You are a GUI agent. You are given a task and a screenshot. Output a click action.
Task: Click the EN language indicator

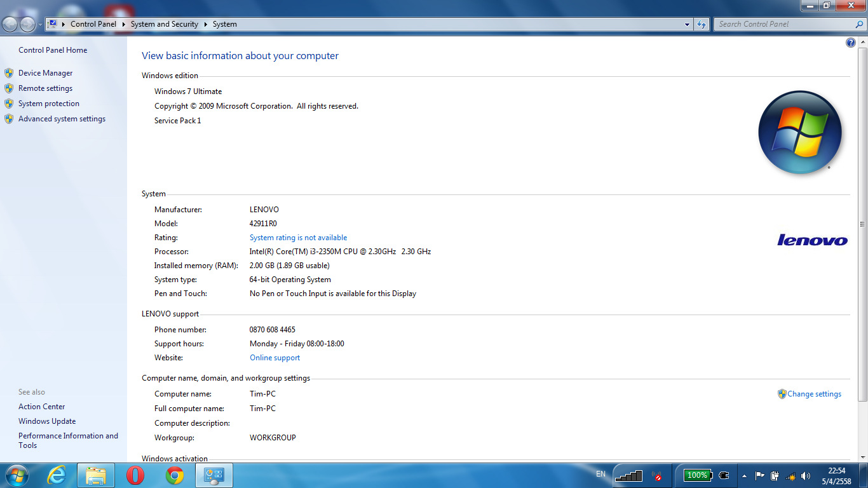click(601, 474)
